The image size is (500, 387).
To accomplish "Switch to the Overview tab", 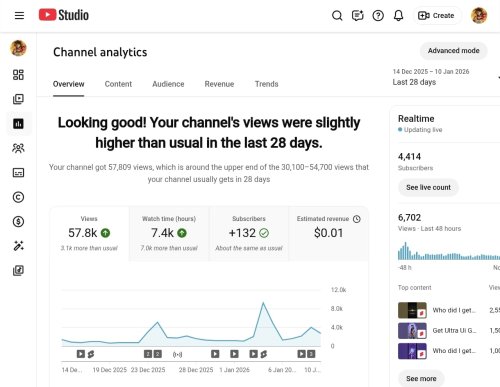I will tap(68, 84).
